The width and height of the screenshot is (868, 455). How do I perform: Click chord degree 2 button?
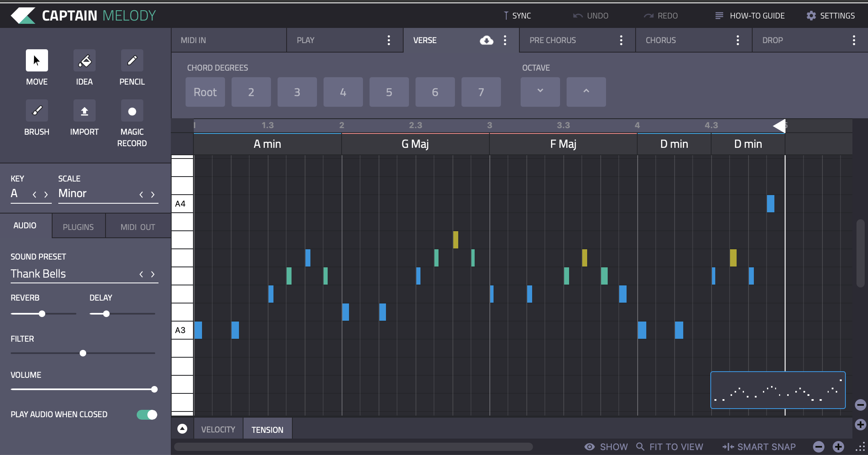pyautogui.click(x=251, y=92)
